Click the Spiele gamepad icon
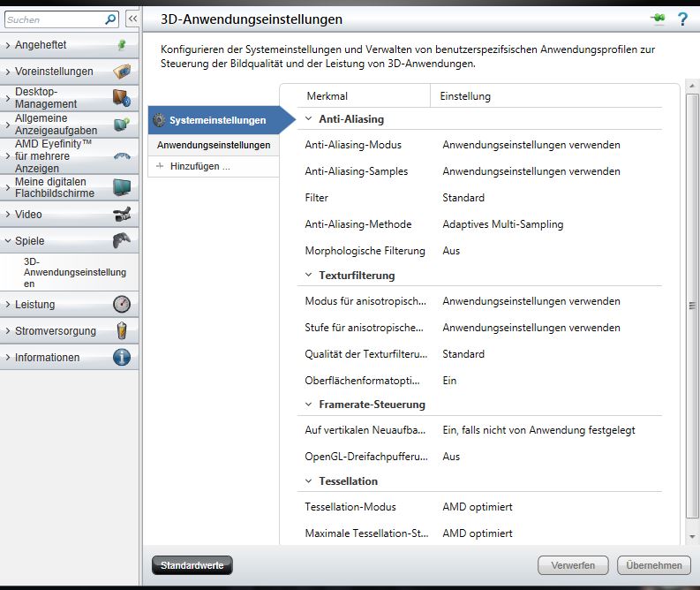Image resolution: width=700 pixels, height=590 pixels. point(122,241)
